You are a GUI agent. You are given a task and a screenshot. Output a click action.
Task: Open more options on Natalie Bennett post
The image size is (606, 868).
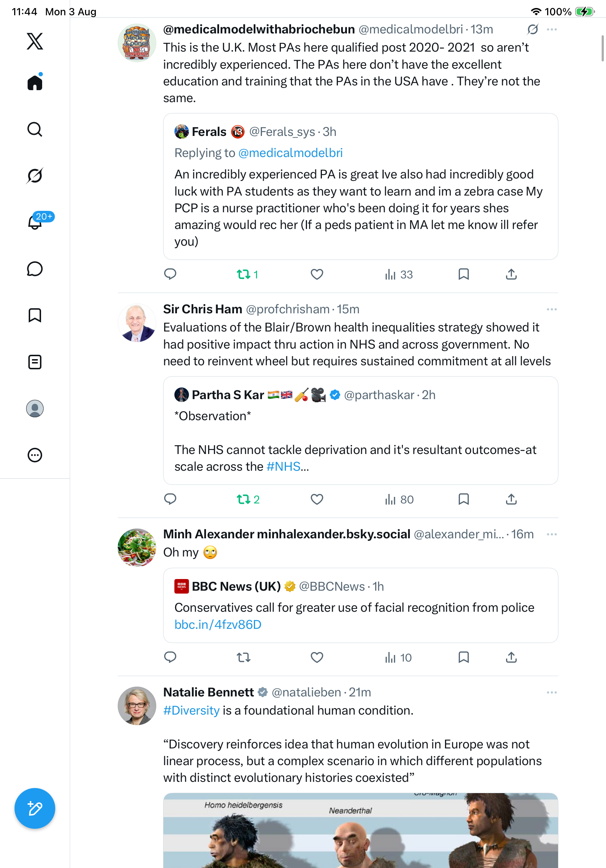[x=552, y=692]
